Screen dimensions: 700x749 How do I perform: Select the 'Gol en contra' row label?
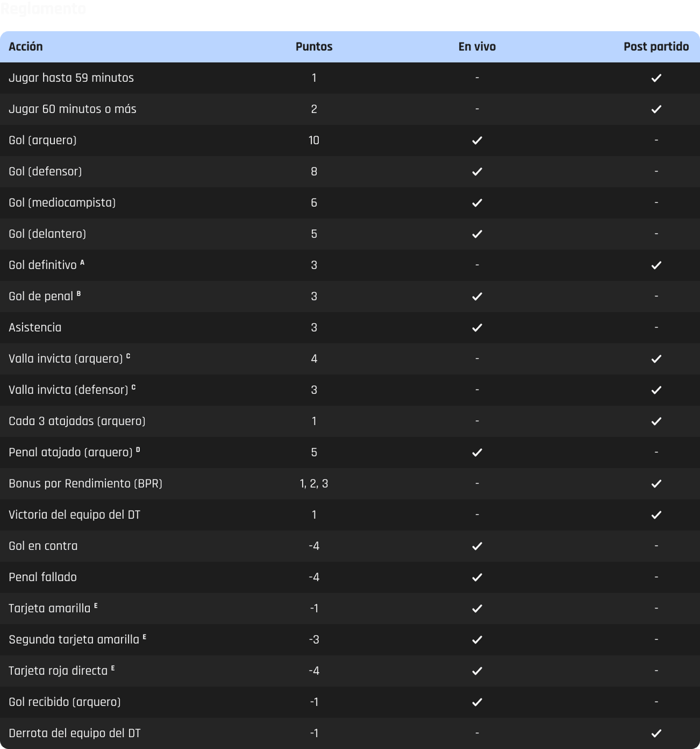click(43, 546)
